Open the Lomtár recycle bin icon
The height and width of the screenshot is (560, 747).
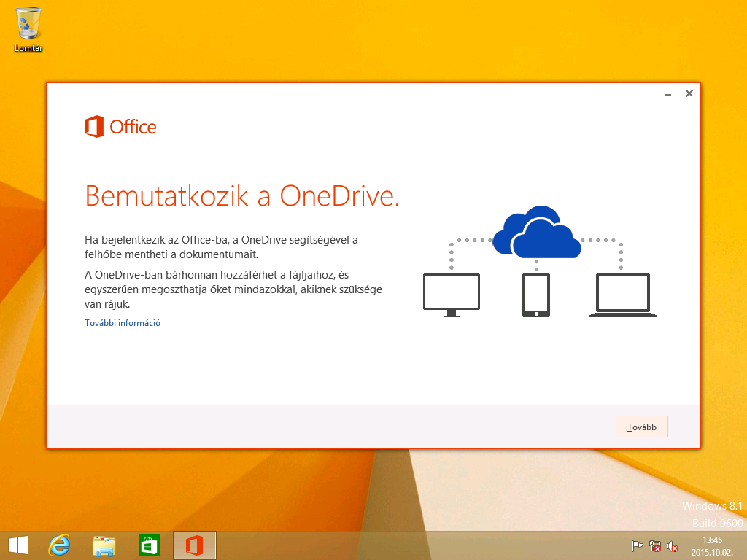pyautogui.click(x=28, y=29)
